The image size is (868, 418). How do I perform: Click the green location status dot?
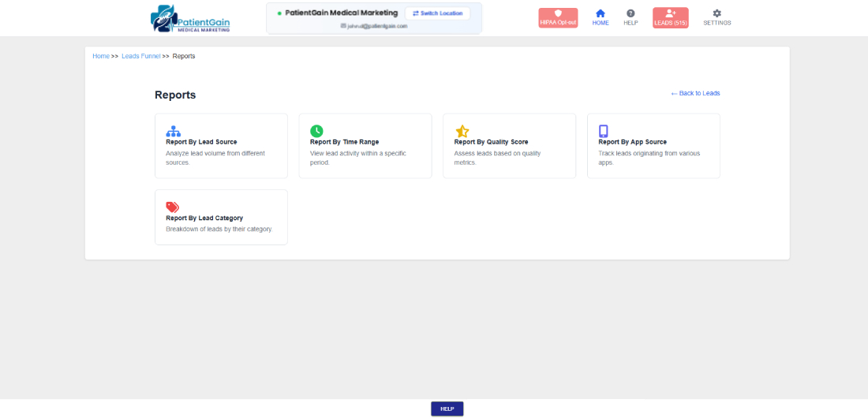(x=279, y=13)
